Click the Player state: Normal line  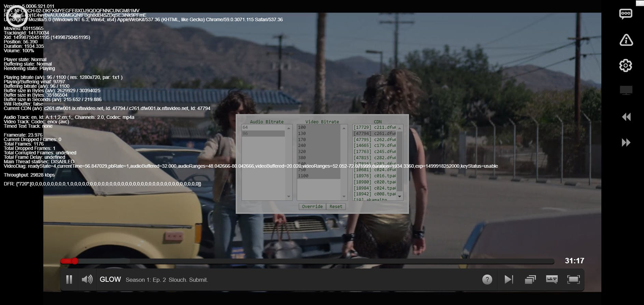click(x=25, y=59)
